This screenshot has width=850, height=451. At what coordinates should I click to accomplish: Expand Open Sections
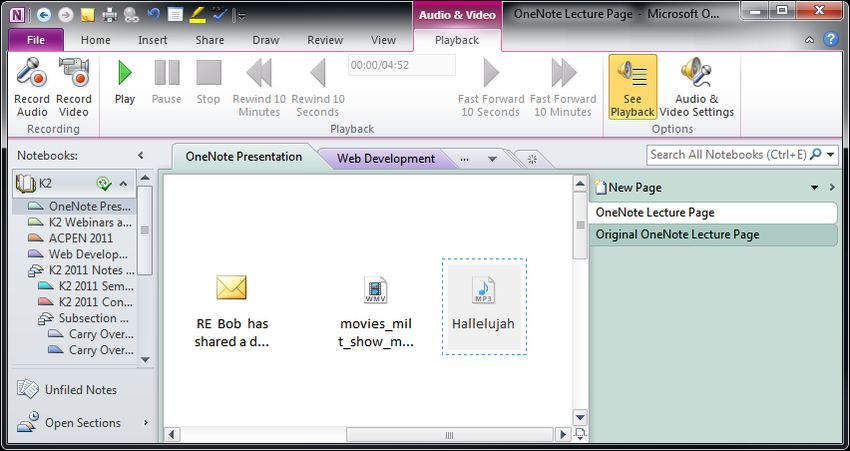click(x=82, y=423)
